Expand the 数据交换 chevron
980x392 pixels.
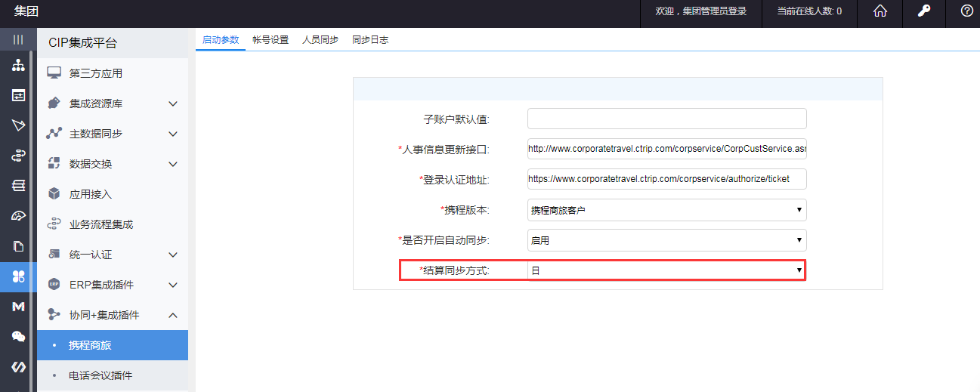(173, 164)
